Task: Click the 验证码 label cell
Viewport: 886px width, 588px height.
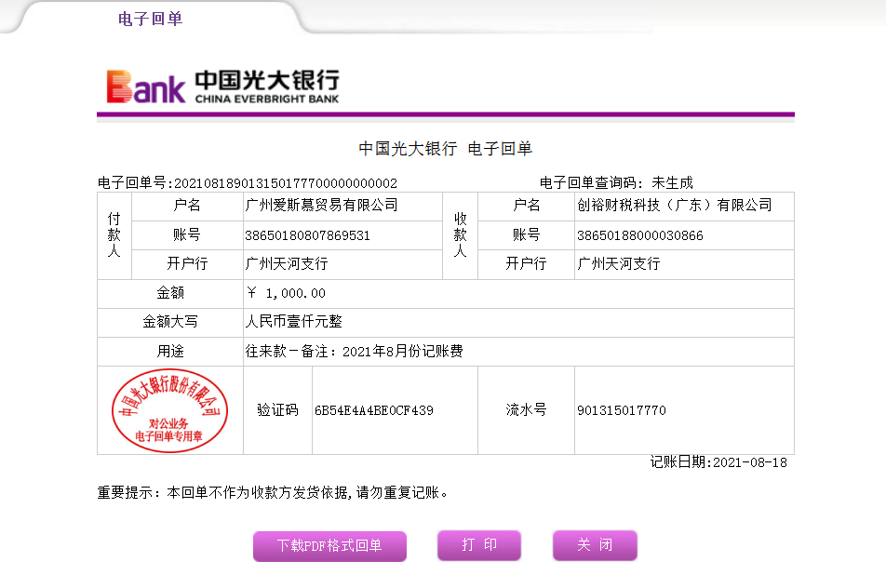Action: 277,410
